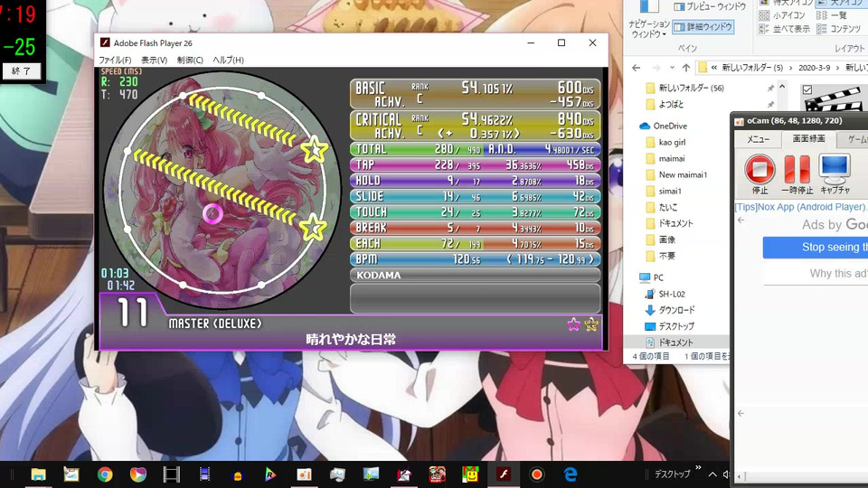
Task: Select 小アイコン layout option
Action: click(781, 15)
